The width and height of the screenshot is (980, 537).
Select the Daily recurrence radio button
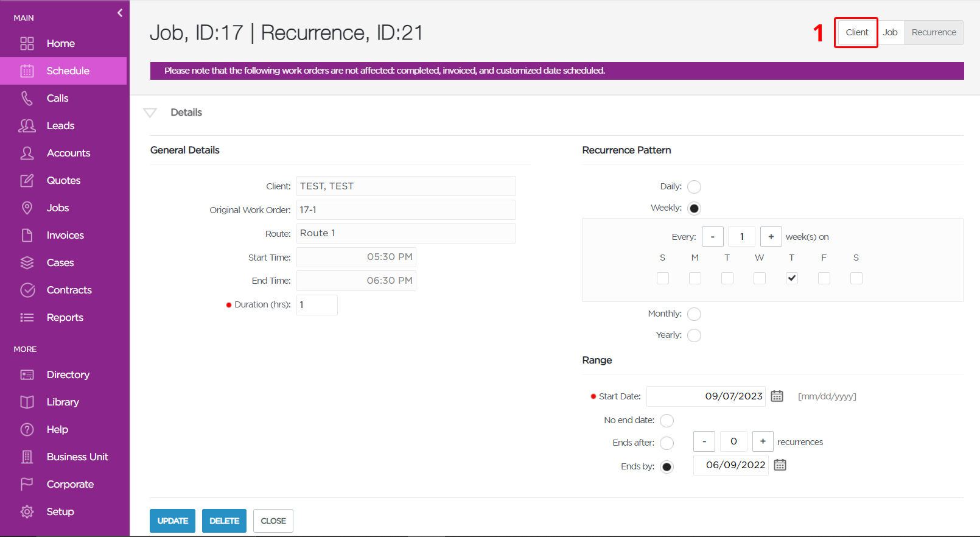694,187
